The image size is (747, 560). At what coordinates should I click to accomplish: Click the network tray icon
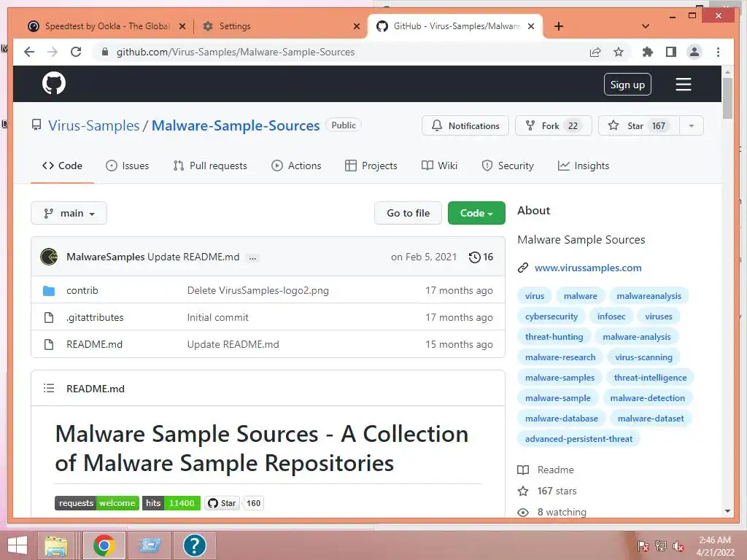tap(661, 545)
